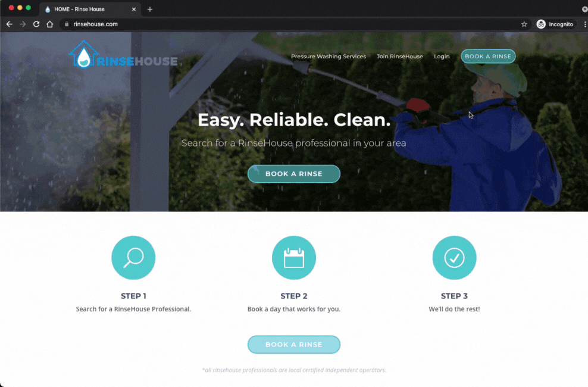Click the calendar Step 2 icon

[294, 258]
